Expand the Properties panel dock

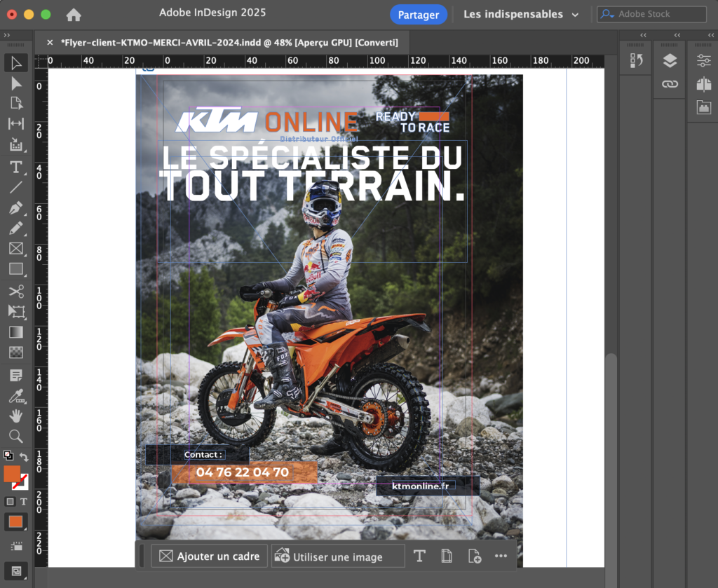tap(711, 35)
